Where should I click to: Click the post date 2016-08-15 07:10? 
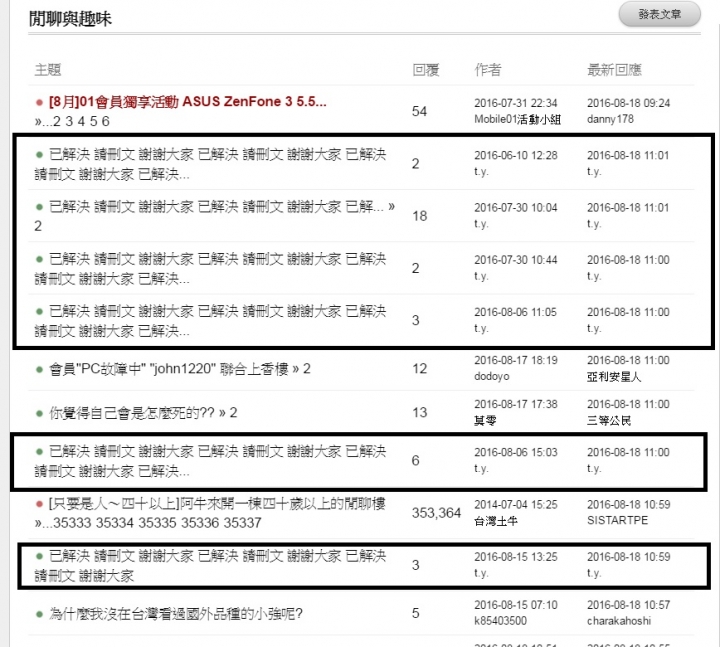516,605
